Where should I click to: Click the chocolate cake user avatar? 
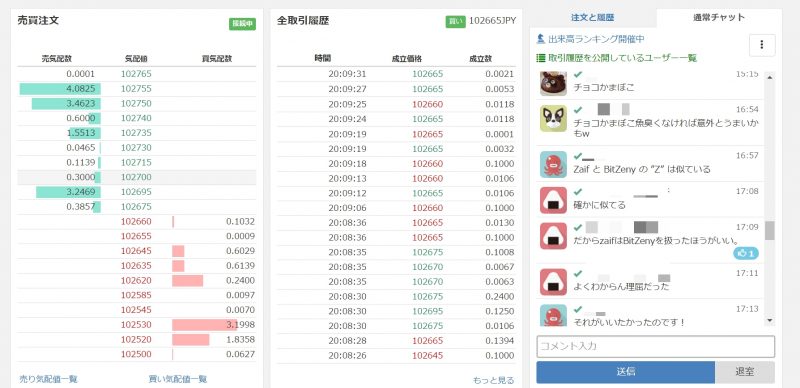(x=553, y=83)
